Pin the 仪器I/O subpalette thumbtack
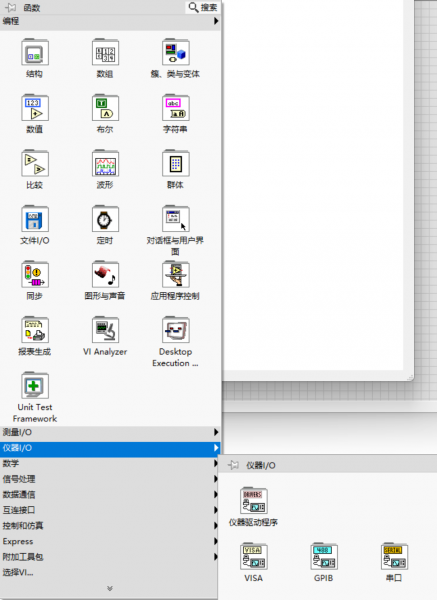 [x=233, y=465]
